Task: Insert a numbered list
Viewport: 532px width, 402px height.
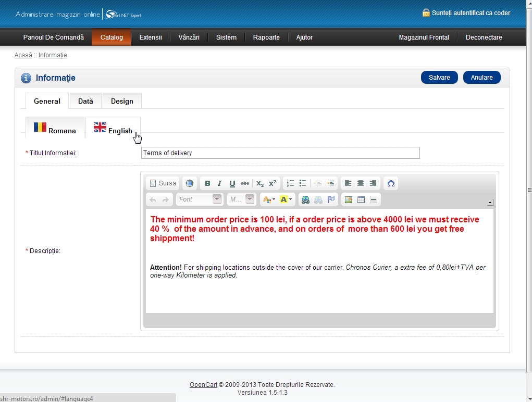Action: click(x=291, y=183)
